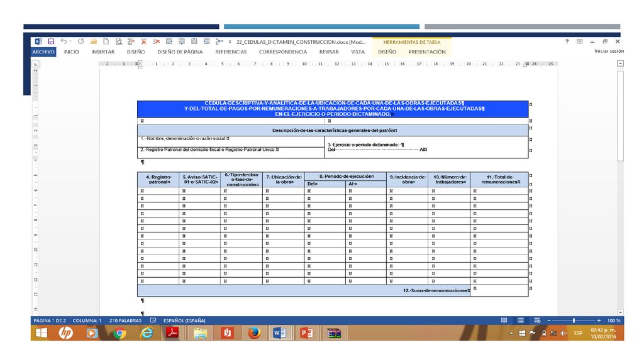This screenshot has width=644, height=362.
Task: Click the scroll up arrow on vertical scrollbar
Action: pos(620,63)
